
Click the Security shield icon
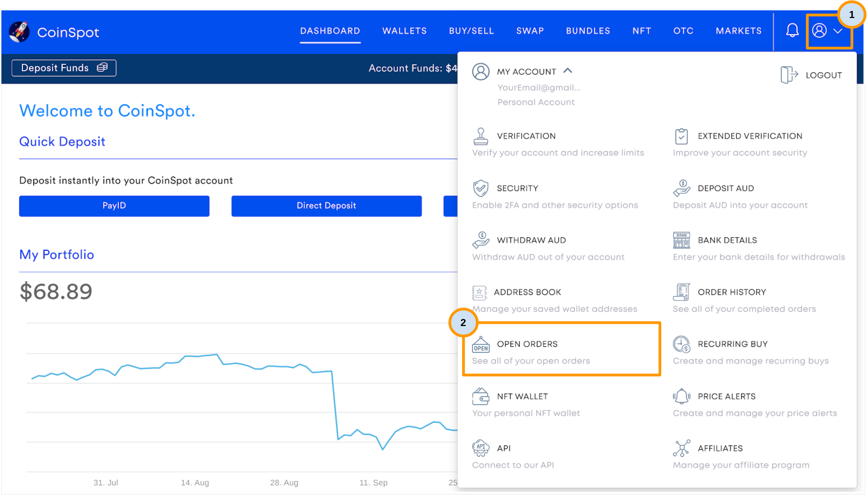tap(481, 188)
